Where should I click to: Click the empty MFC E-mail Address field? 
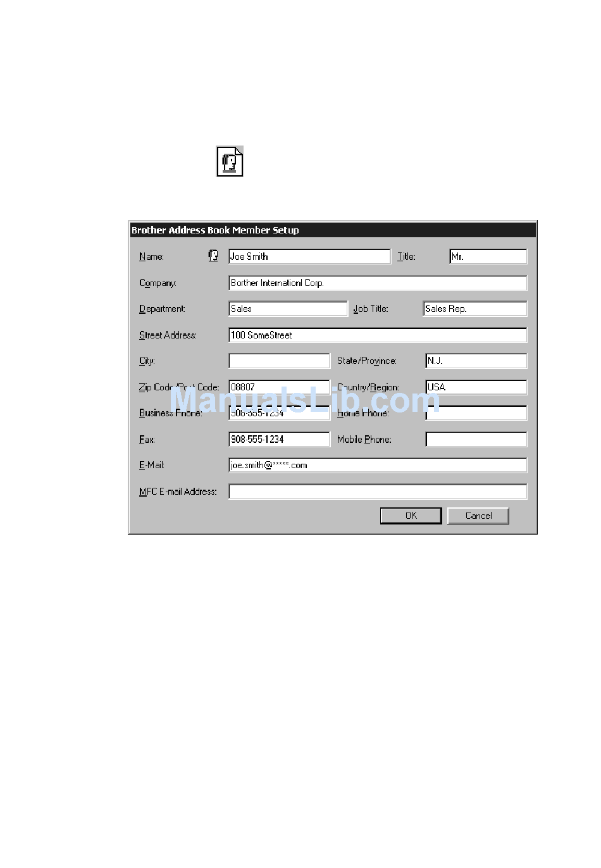coord(378,492)
